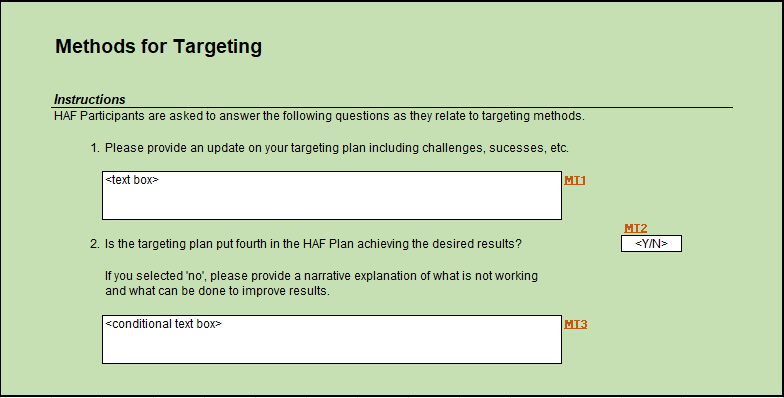Click the '<conditional text box>' placeholder text
784x398 pixels.
[x=164, y=324]
